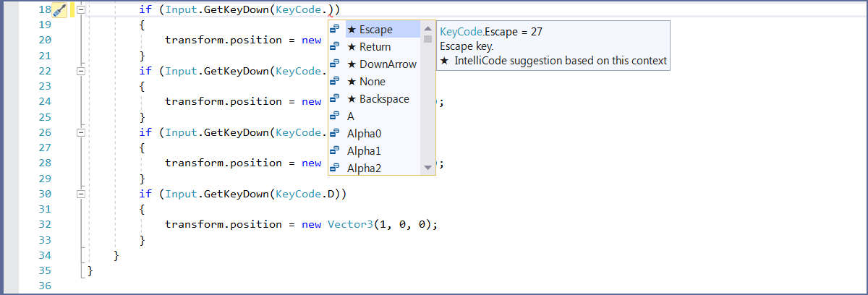
Task: Click the enum icon beside Alpha0
Action: (x=335, y=134)
